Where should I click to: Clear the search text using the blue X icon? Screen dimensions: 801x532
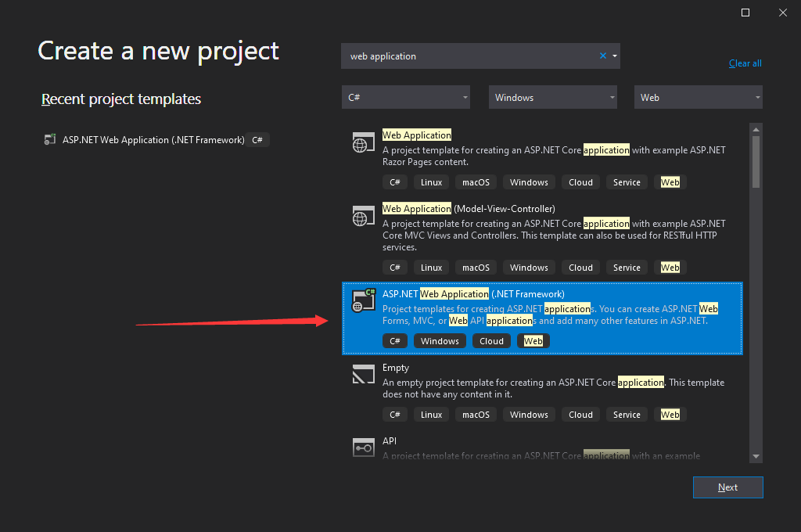pyautogui.click(x=602, y=56)
